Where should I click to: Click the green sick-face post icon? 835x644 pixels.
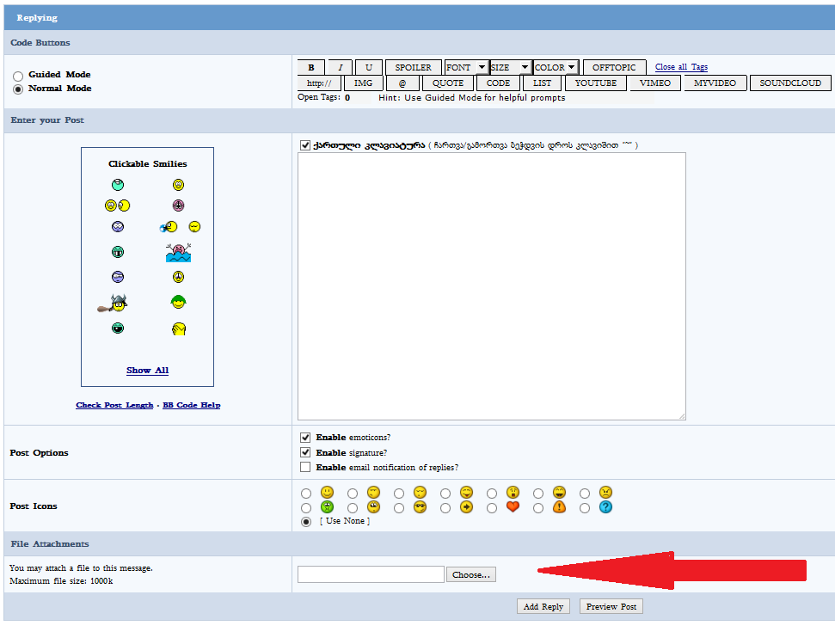tap(327, 506)
